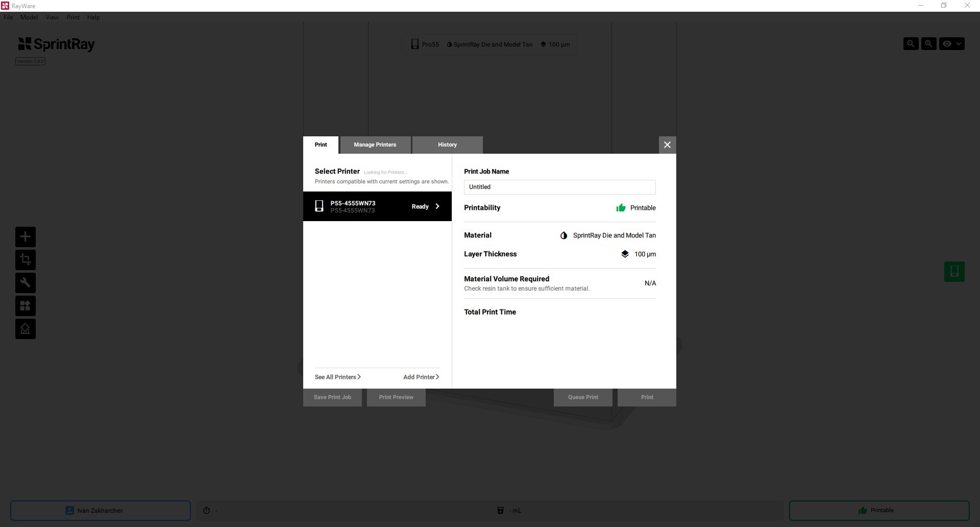Click the timer icon in bottom bar

click(x=206, y=511)
